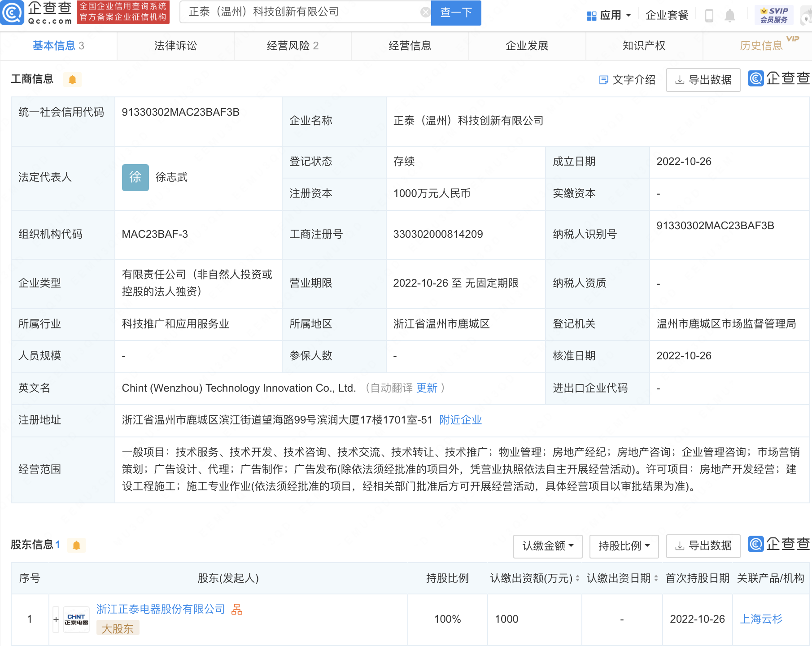812x646 pixels.
Task: Click the SVIP 会员服务 badge
Action: pos(774,15)
